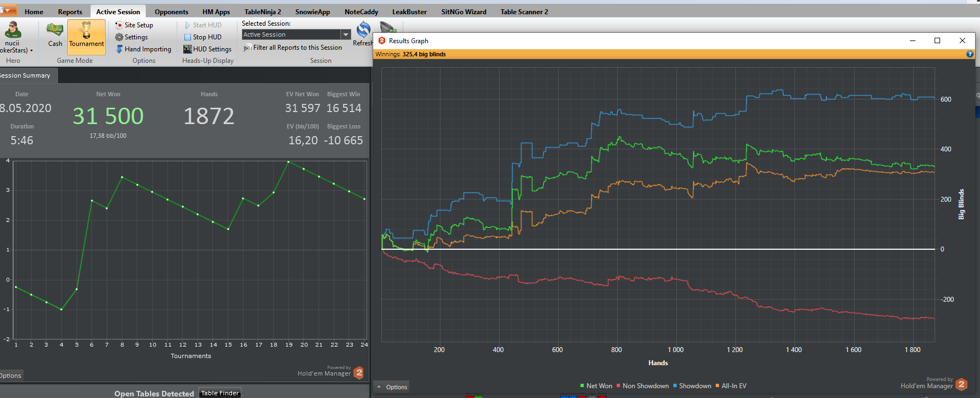
Task: Expand Options in Results Graph window
Action: (x=392, y=387)
